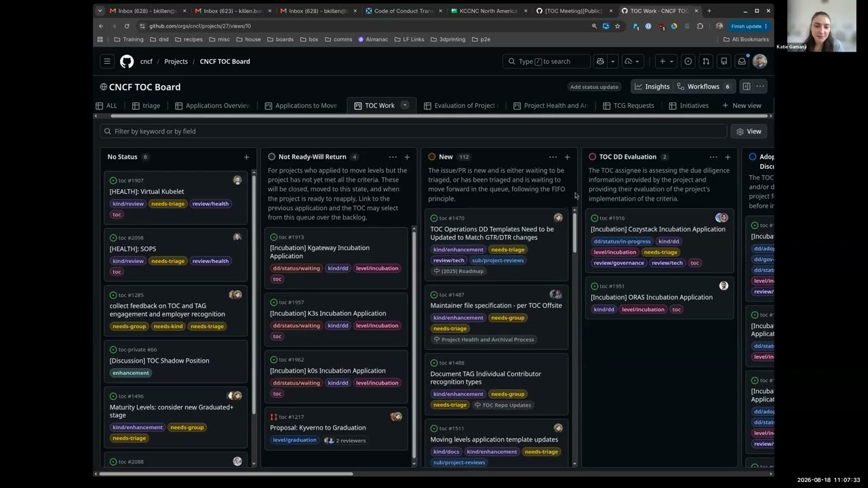
Task: Click Projects breadcrumb link
Action: pyautogui.click(x=176, y=62)
